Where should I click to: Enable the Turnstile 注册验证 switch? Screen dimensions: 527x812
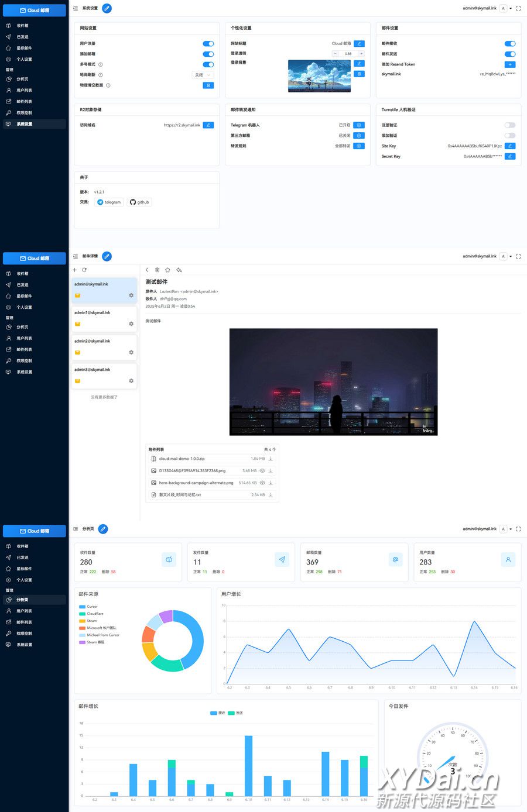[510, 125]
